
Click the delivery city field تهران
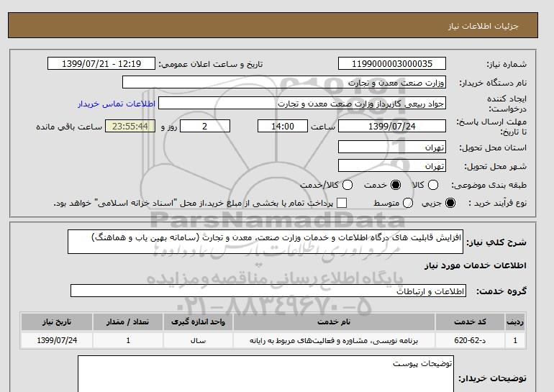392,165
